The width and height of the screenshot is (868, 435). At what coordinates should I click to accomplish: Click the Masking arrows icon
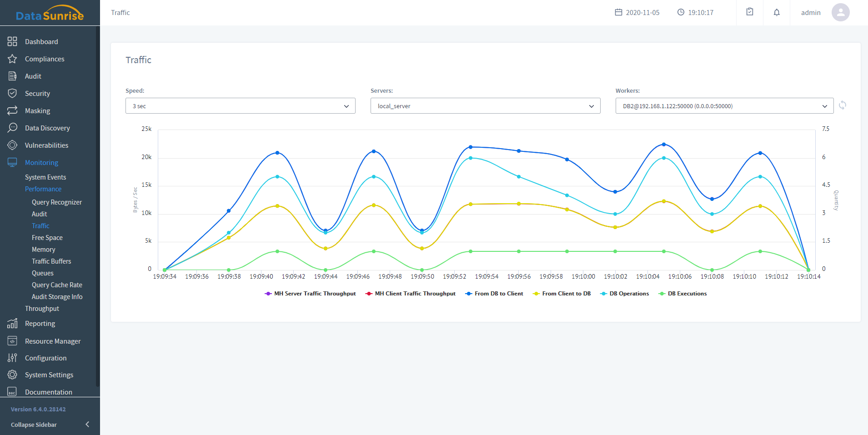[x=12, y=111]
